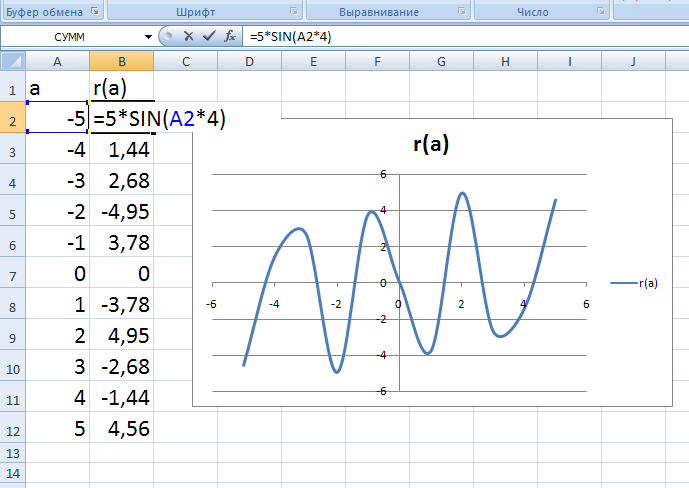The width and height of the screenshot is (689, 488).
Task: Click the Выравнивание group label
Action: tap(379, 12)
